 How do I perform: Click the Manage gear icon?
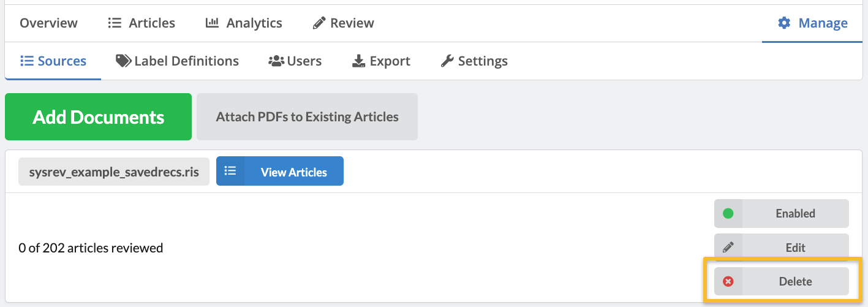tap(784, 23)
